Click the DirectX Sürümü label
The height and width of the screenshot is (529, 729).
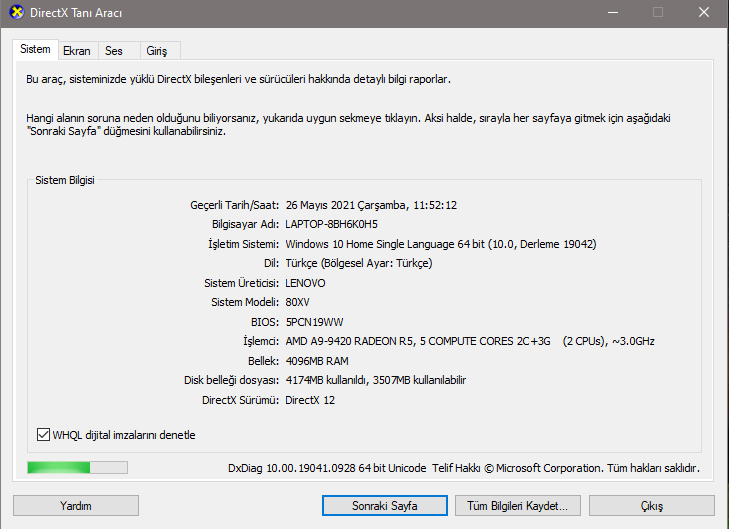point(240,400)
